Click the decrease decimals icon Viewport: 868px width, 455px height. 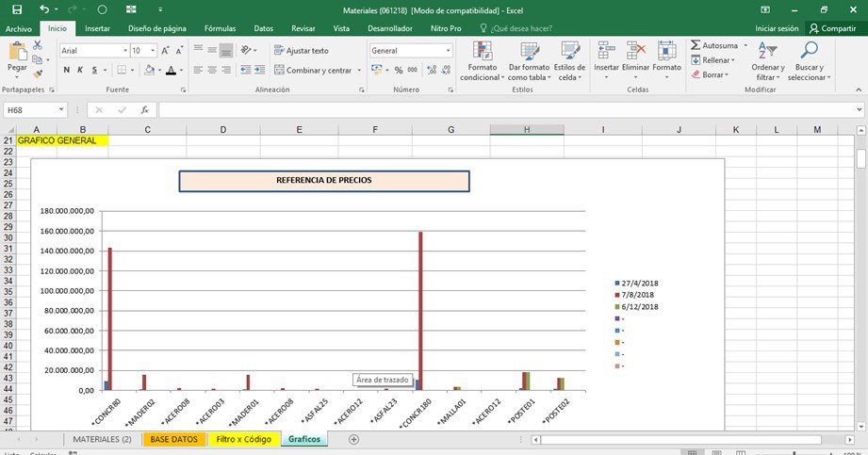(x=446, y=71)
